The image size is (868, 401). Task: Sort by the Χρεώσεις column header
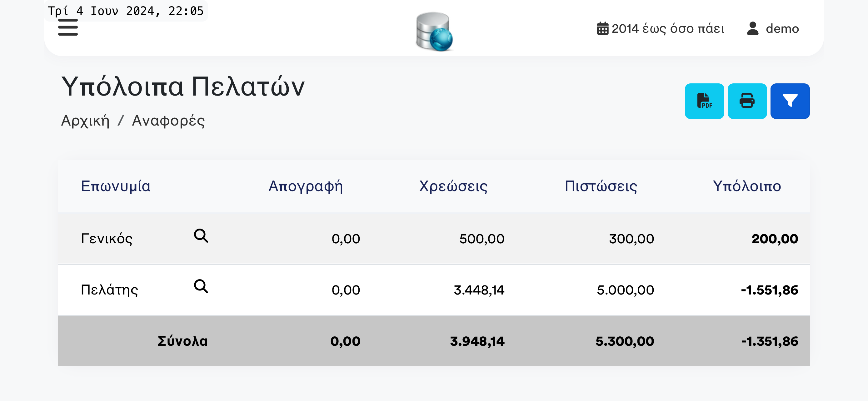(x=453, y=186)
